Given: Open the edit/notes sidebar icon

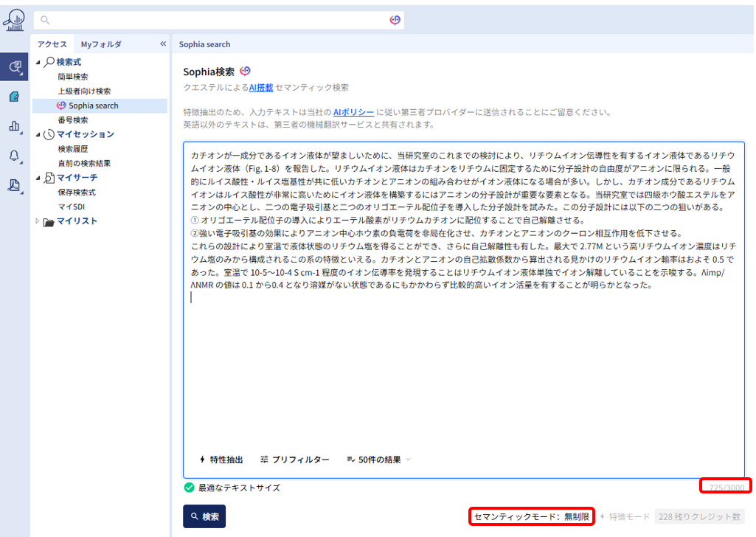Looking at the screenshot, I should tap(15, 97).
